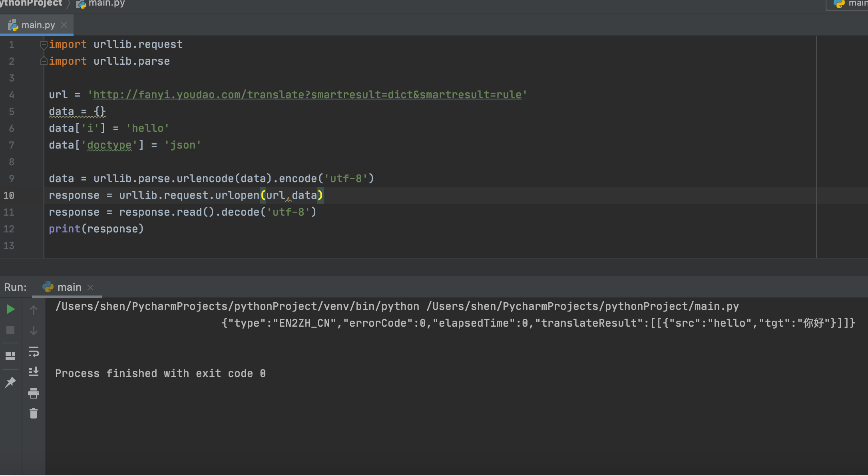868x476 pixels.
Task: Toggle Pin Tab in Run panel
Action: pyautogui.click(x=11, y=382)
